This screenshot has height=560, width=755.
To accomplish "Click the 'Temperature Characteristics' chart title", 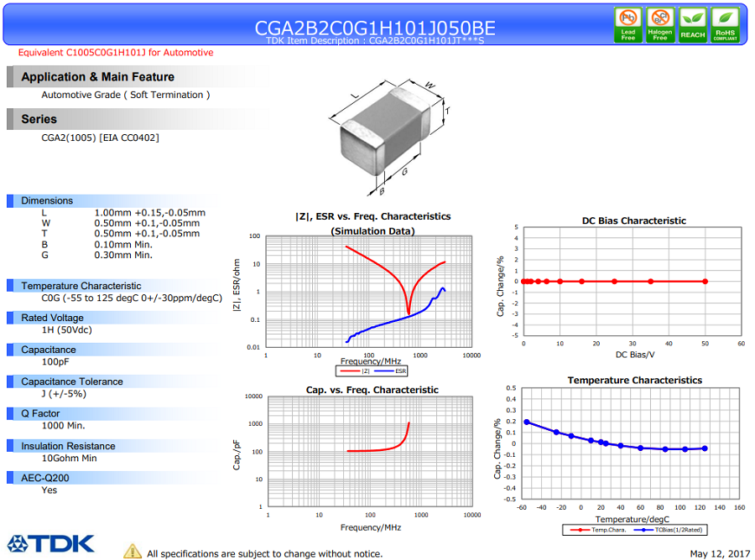I will tap(635, 380).
